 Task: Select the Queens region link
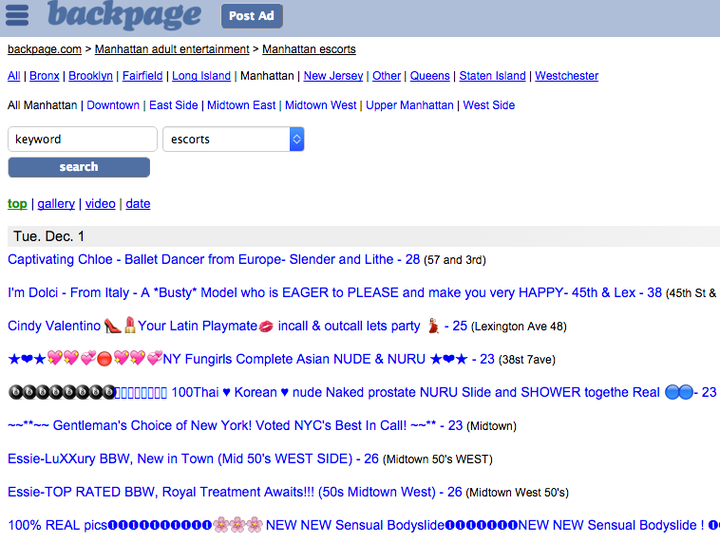(430, 76)
